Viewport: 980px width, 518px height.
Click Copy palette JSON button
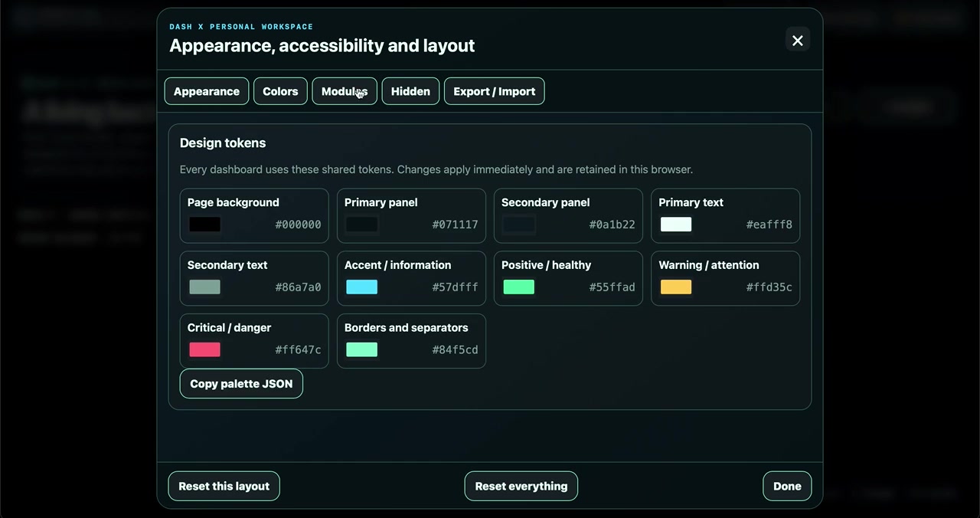click(241, 384)
